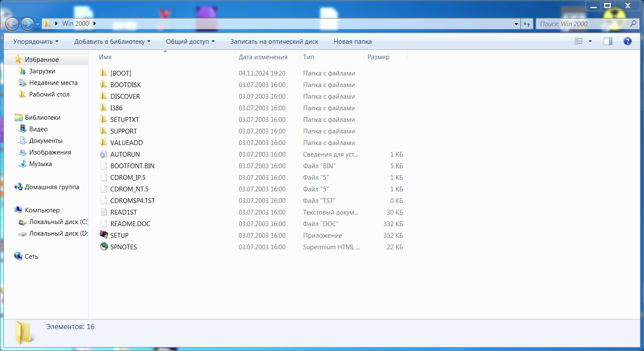Click the refresh button beside address bar
Screen dimensions: 644x351
[x=527, y=24]
